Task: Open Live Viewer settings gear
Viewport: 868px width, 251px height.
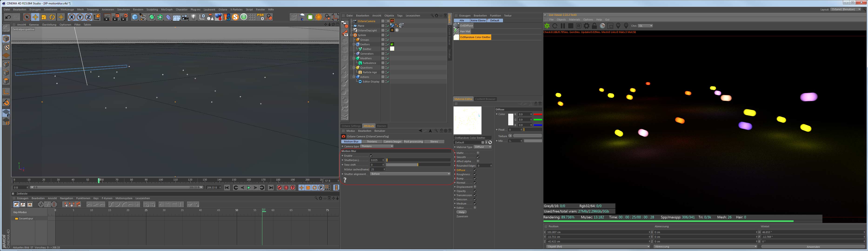Action: 587,26
